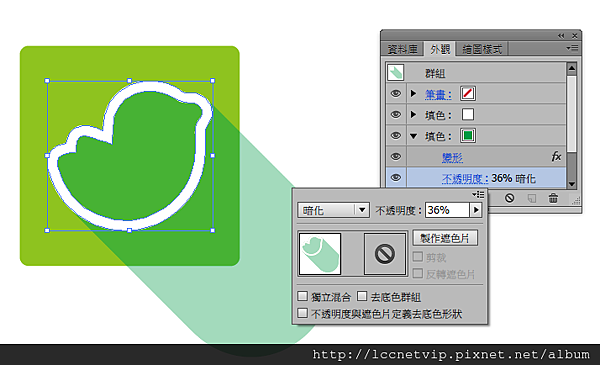This screenshot has width=600, height=365.
Task: Expand the white 填色 row triangle
Action: [x=413, y=114]
